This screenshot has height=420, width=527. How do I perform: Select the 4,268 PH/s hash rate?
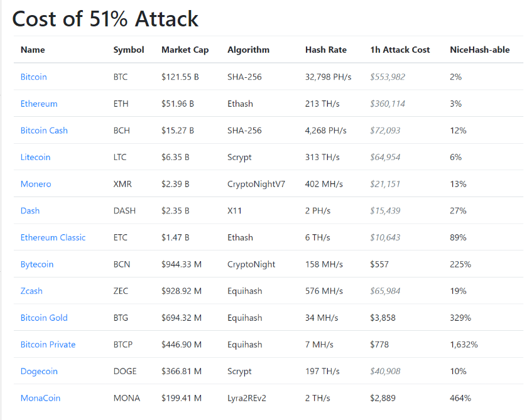coord(325,131)
